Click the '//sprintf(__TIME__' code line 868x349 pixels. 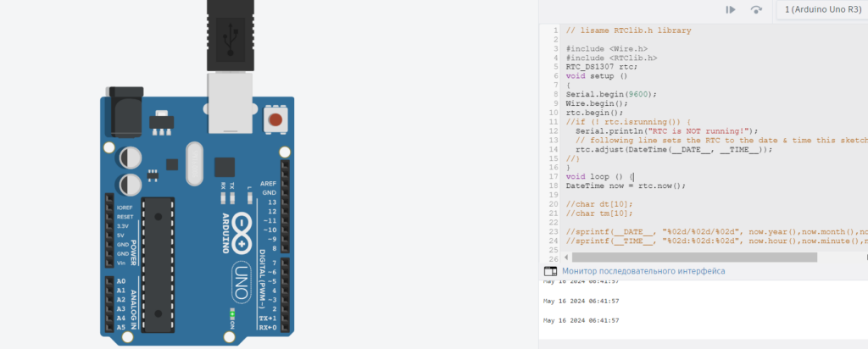pos(717,241)
